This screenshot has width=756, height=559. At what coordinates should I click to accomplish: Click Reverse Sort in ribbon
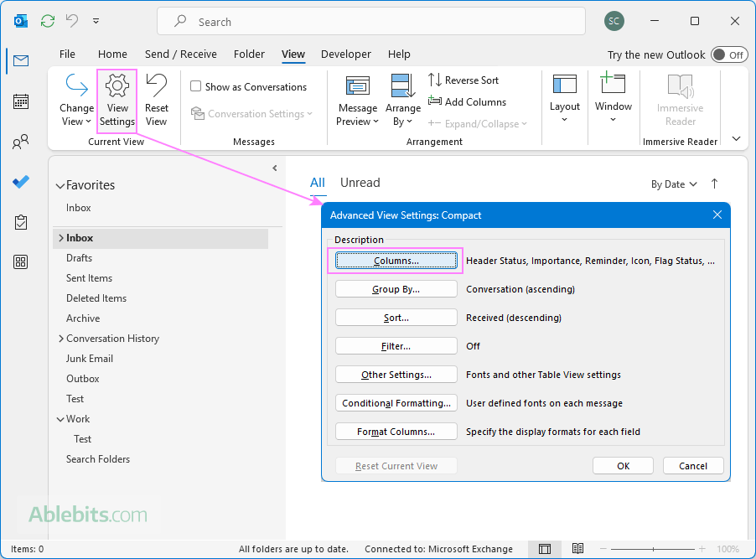[463, 80]
